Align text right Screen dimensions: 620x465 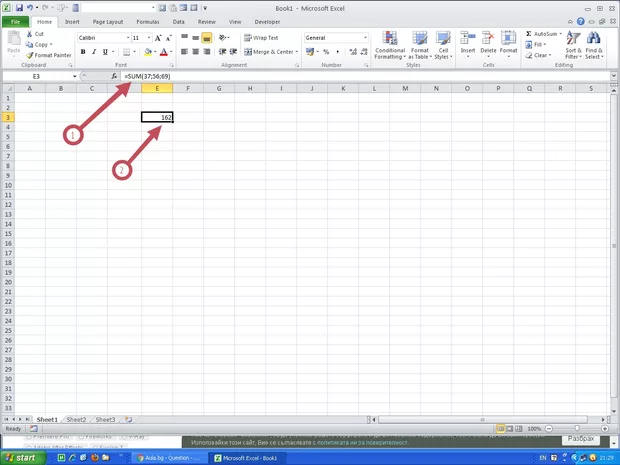tap(206, 52)
